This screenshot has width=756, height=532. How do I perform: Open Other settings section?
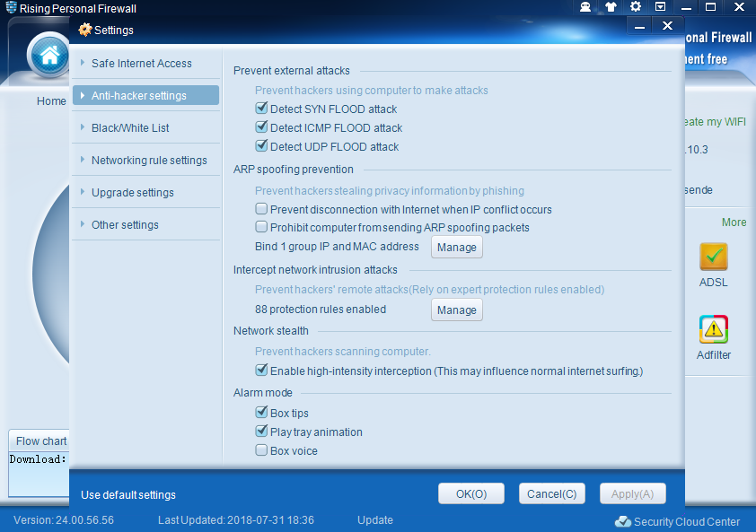[x=145, y=224]
